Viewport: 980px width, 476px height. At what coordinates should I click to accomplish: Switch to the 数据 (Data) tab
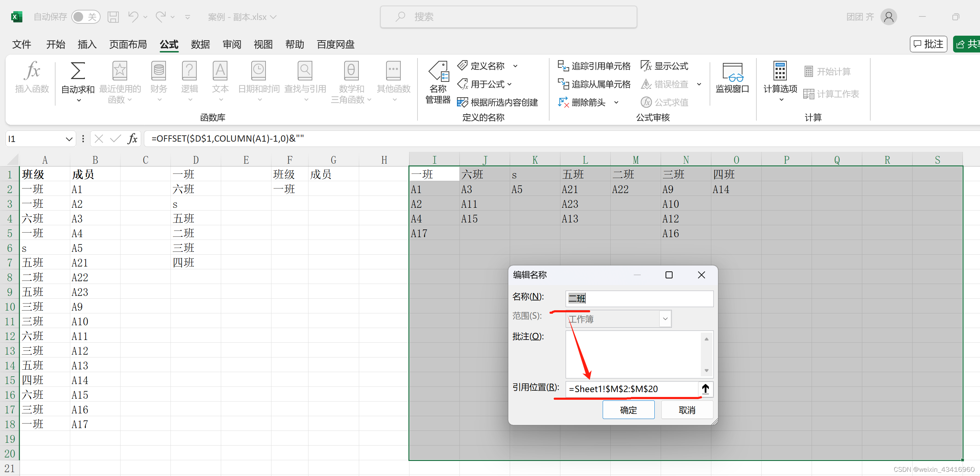(201, 44)
